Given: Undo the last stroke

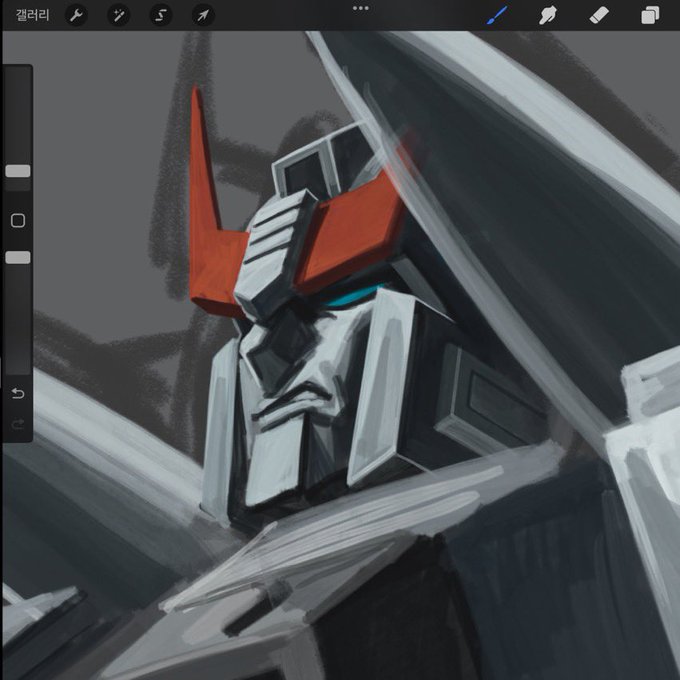Looking at the screenshot, I should coord(18,393).
